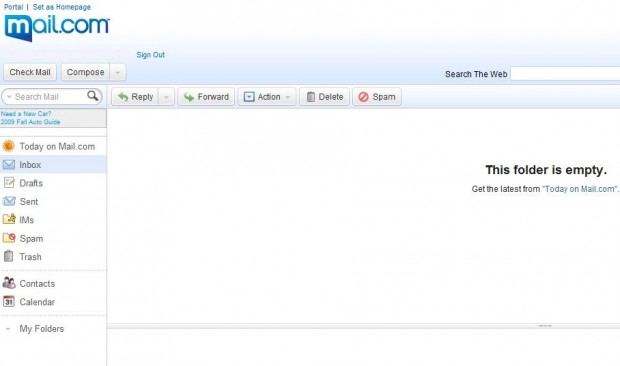Viewport: 620px width, 366px height.
Task: Click "Today on Mail.com" link in empty message
Action: 580,189
